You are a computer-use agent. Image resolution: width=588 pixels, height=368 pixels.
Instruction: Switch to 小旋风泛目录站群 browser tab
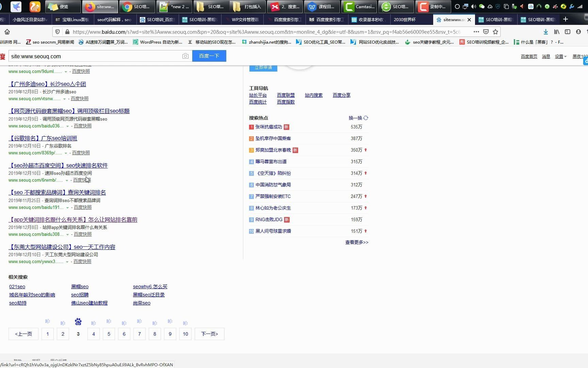pyautogui.click(x=30, y=20)
